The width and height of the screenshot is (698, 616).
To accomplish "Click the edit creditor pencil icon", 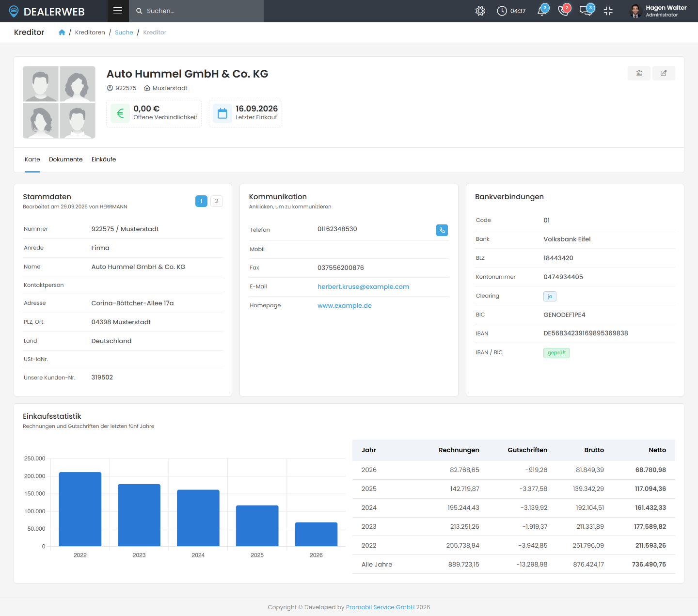I will [664, 73].
